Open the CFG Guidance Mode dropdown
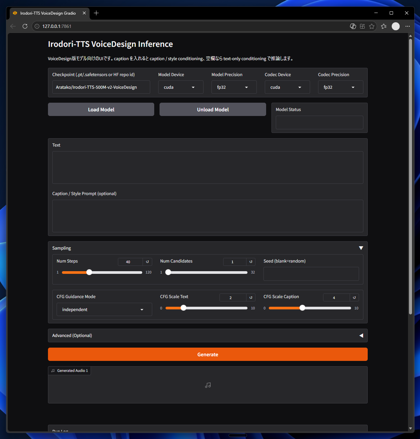 click(x=104, y=309)
